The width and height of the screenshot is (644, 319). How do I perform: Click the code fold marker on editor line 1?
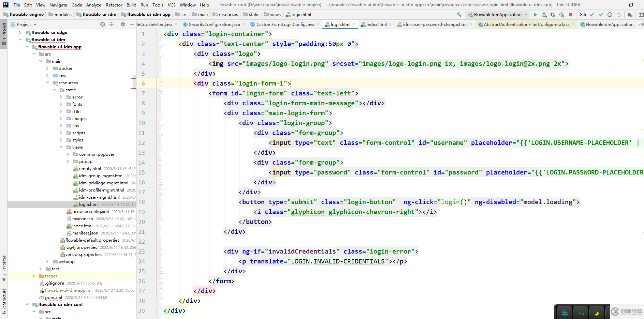coord(161,34)
